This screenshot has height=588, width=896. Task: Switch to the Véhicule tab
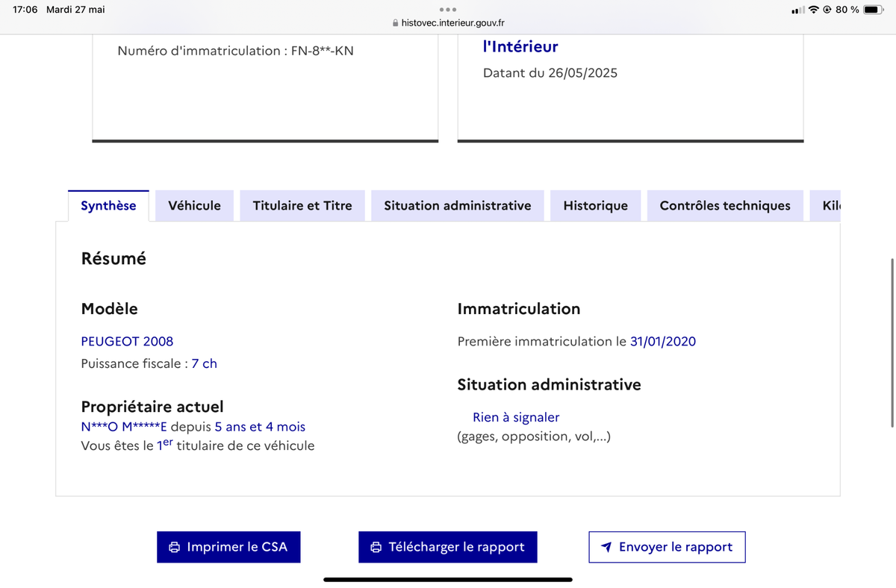pos(194,206)
